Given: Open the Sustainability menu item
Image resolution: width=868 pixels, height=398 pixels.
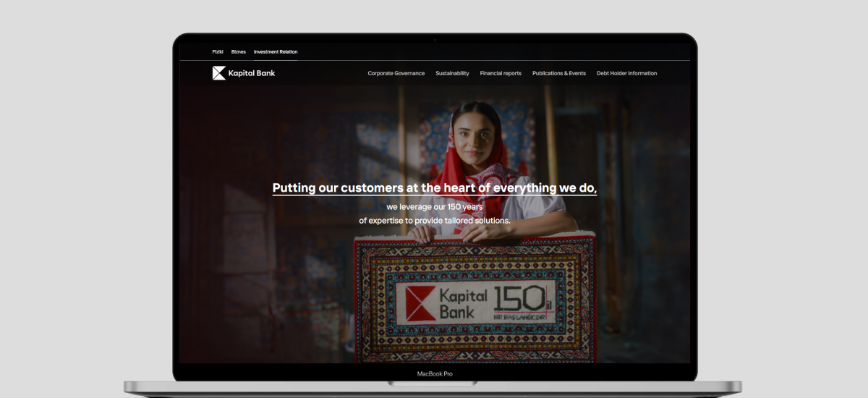Looking at the screenshot, I should (452, 73).
